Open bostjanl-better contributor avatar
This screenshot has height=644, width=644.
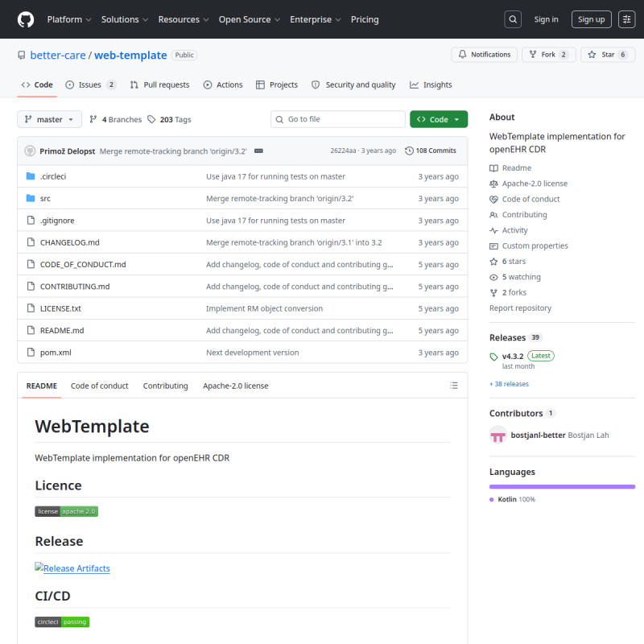click(497, 435)
